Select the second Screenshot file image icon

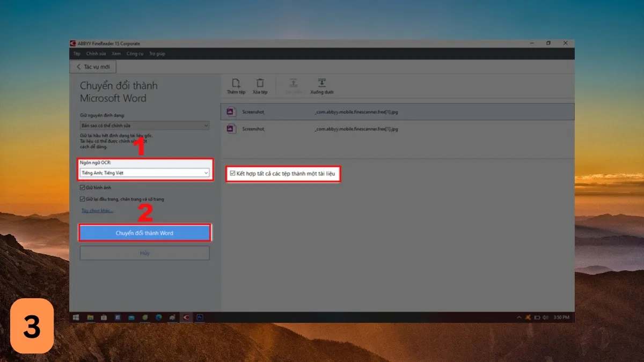(230, 129)
